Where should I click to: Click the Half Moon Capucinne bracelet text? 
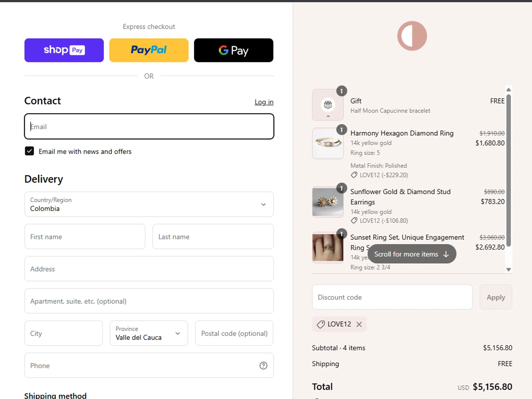tap(390, 111)
